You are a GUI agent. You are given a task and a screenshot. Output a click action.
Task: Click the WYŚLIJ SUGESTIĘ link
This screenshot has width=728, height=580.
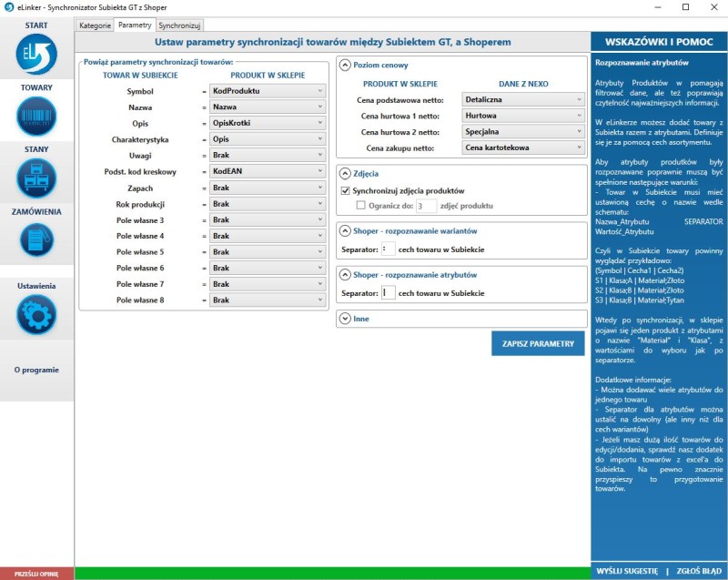click(626, 571)
